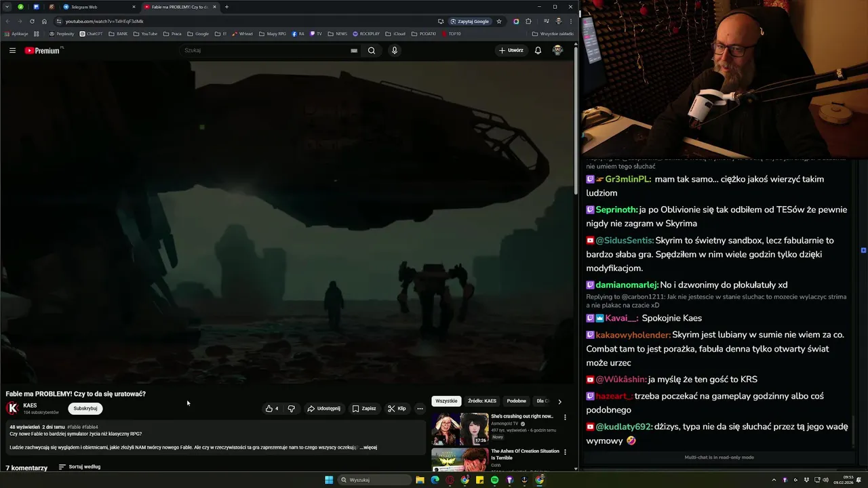Open KAES channel avatar

point(12,408)
